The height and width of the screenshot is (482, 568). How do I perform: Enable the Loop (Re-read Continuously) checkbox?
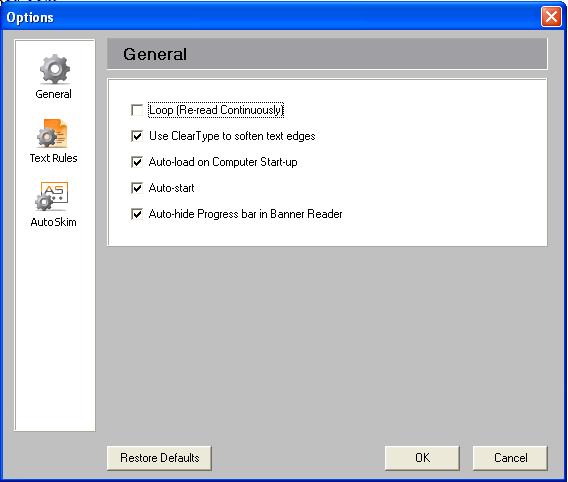tap(137, 110)
